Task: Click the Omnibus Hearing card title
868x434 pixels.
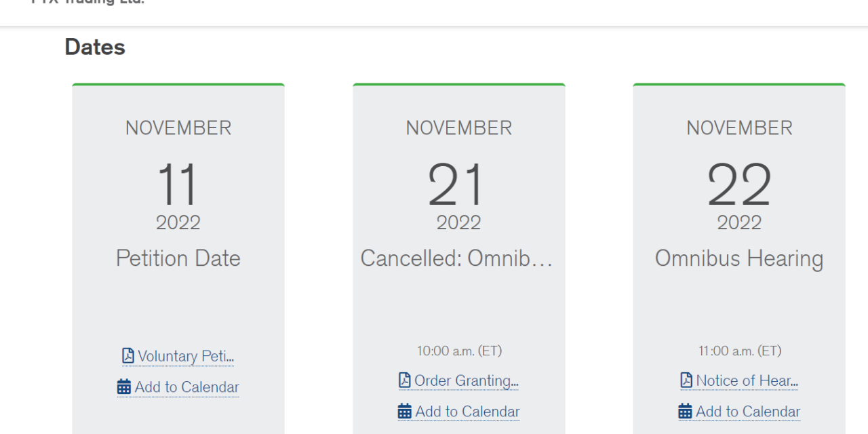Action: pyautogui.click(x=739, y=258)
